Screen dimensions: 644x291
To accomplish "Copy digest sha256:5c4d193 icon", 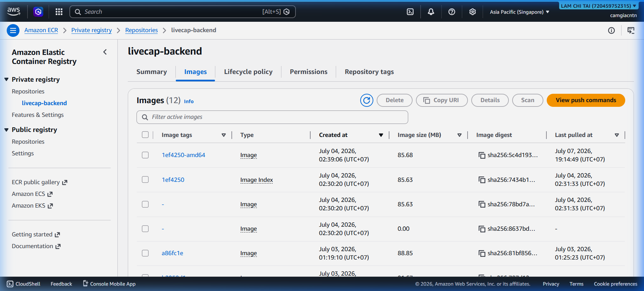I will 482,155.
